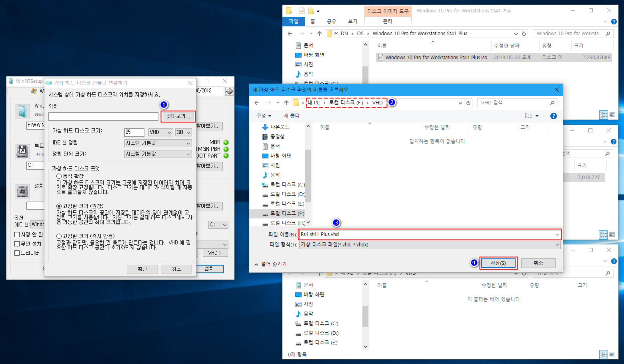This screenshot has width=624, height=364.
Task: Select Music in the bottom Explorer navigation pane
Action: (304, 314)
